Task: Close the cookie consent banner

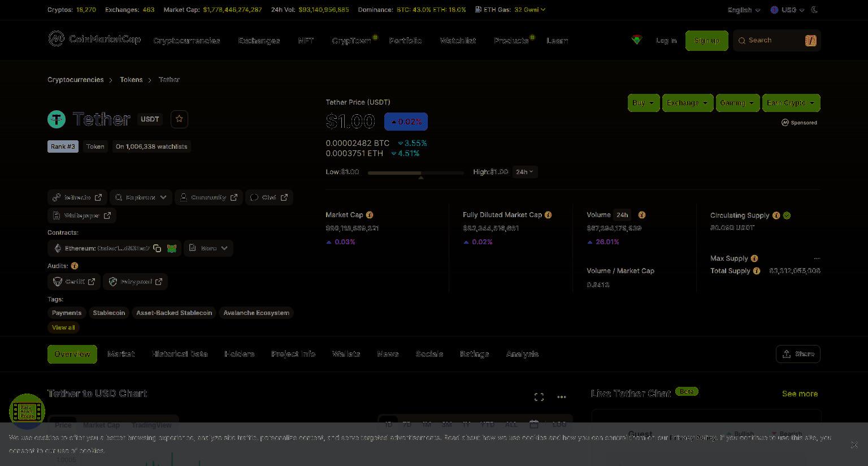Action: (x=854, y=445)
